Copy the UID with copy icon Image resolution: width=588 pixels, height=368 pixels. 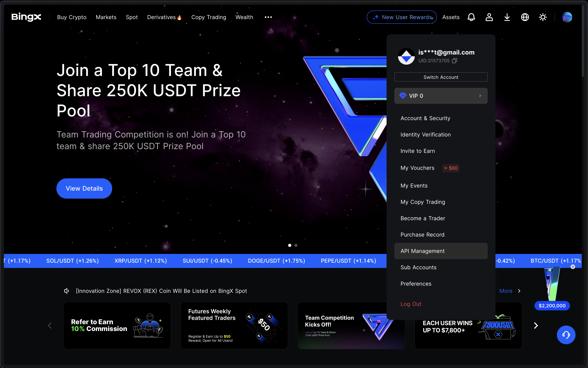(x=454, y=61)
